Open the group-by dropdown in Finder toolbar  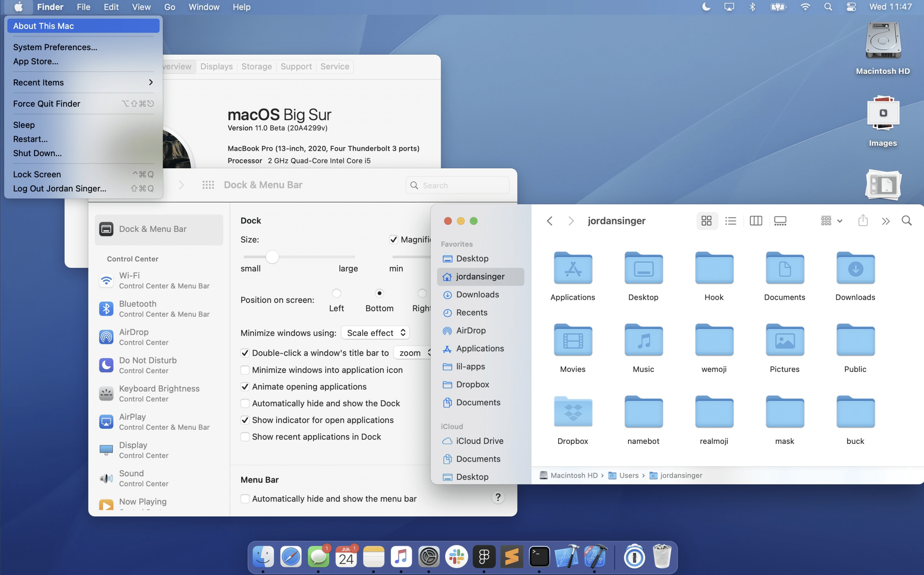click(x=831, y=221)
